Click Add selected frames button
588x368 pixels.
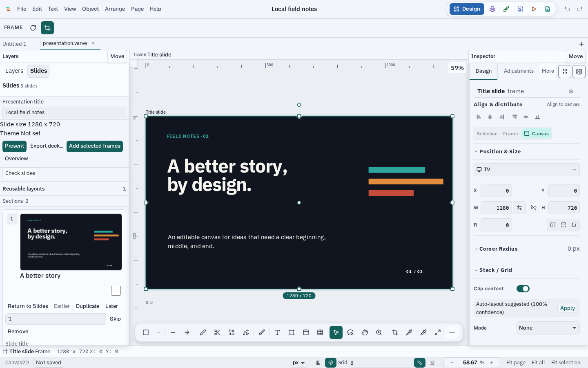95,146
